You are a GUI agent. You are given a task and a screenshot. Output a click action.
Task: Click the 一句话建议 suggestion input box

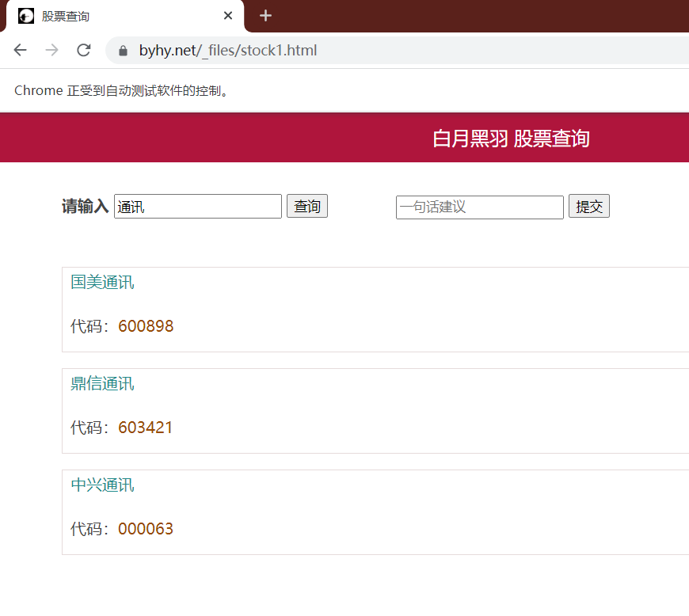tap(479, 207)
